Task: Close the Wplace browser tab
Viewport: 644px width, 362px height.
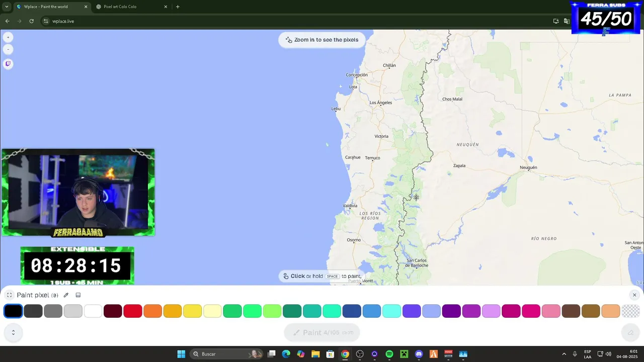Action: click(86, 7)
